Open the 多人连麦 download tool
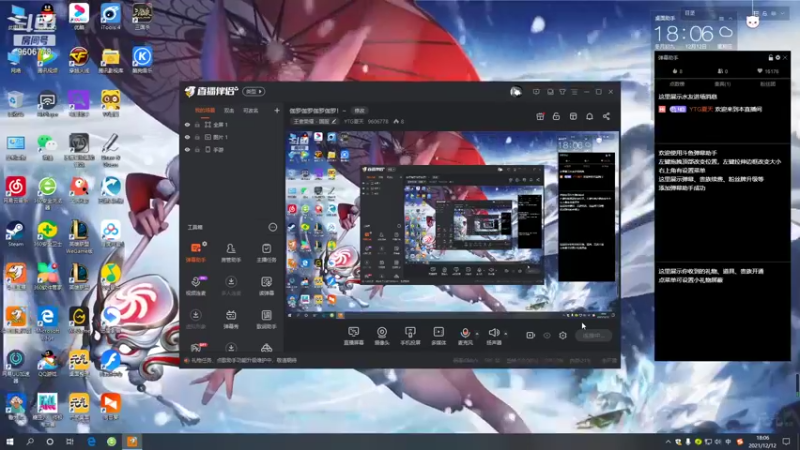 (x=231, y=286)
